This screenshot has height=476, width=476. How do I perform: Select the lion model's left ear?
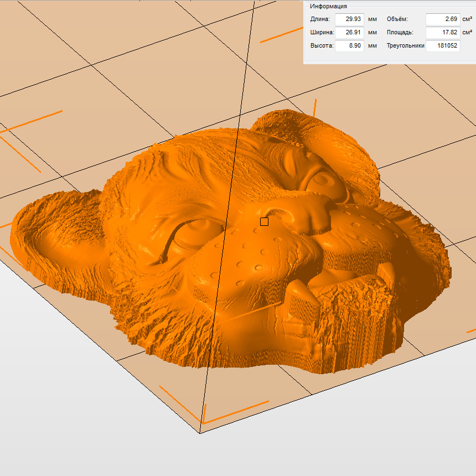coord(50,232)
